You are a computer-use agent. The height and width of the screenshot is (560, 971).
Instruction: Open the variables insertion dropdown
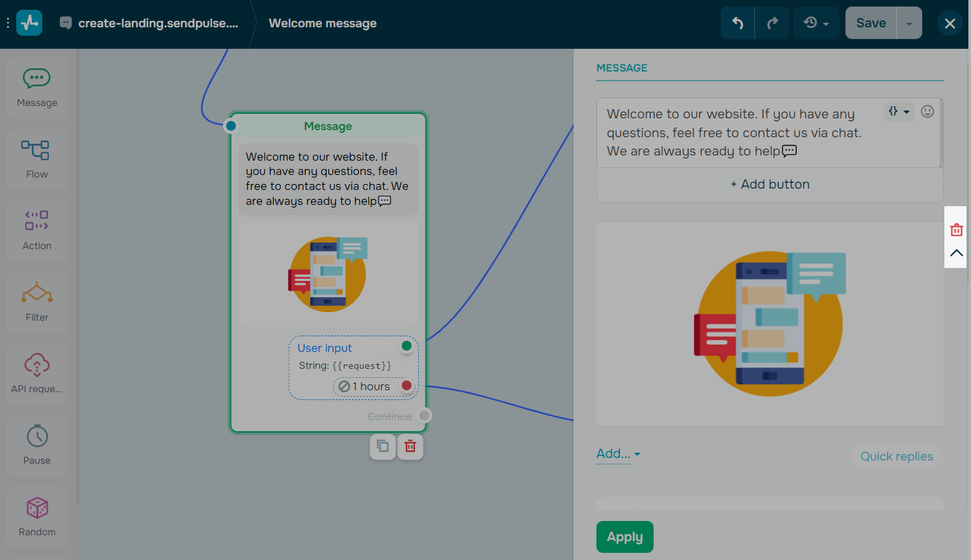[x=898, y=111]
